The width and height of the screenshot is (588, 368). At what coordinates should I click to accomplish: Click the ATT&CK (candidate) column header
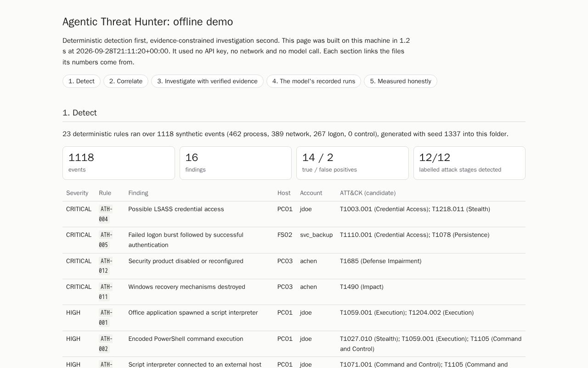tap(367, 193)
